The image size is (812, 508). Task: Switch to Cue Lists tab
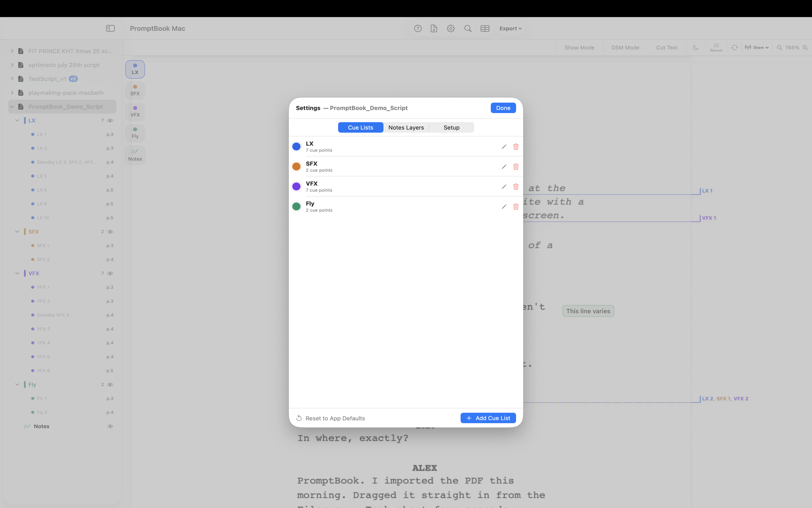[360, 127]
